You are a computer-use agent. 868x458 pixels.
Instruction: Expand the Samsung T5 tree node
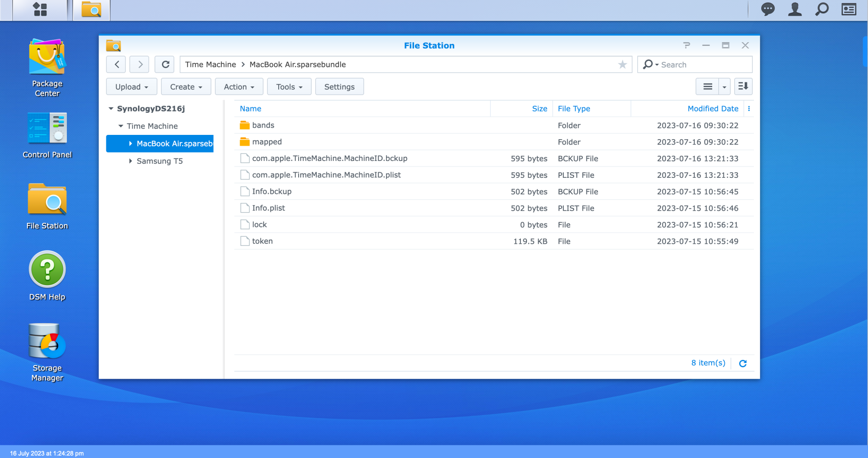coord(130,161)
